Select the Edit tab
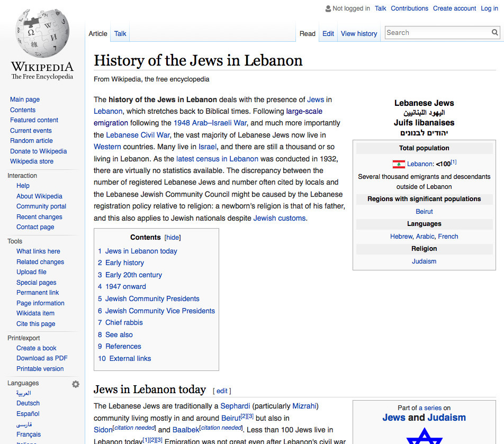Screen dimensions: 504x444 [x=328, y=33]
